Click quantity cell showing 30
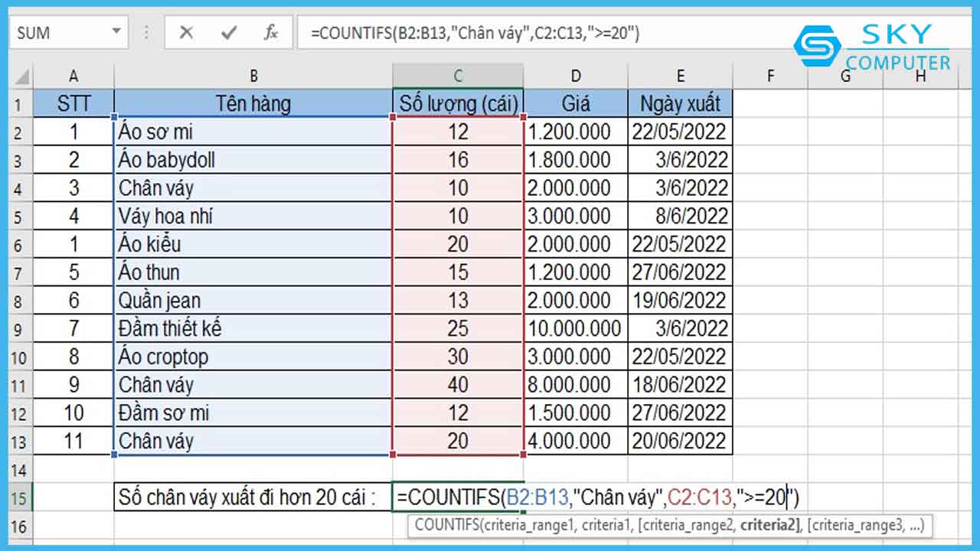 [458, 357]
